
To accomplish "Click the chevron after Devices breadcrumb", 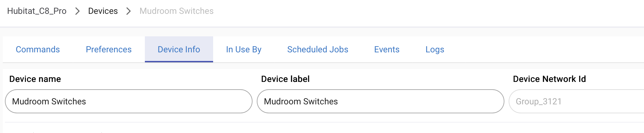I will (129, 11).
